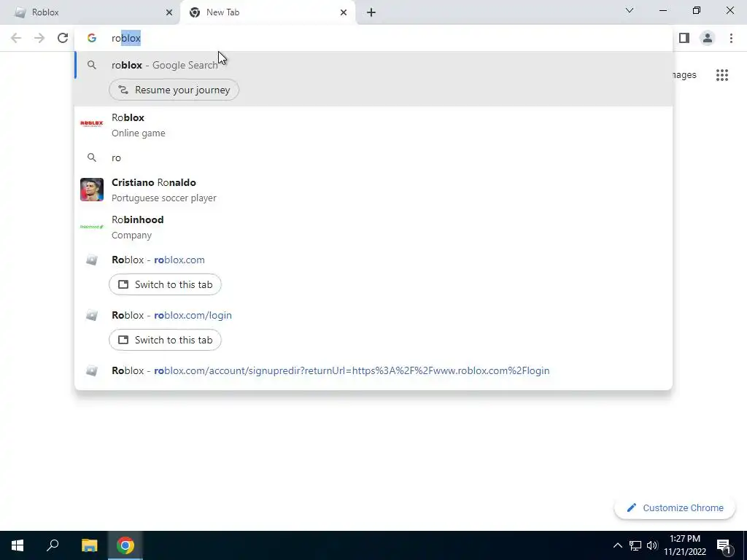Viewport: 747px width, 560px height.
Task: Switch to the Roblox browser tab
Action: pyautogui.click(x=90, y=12)
